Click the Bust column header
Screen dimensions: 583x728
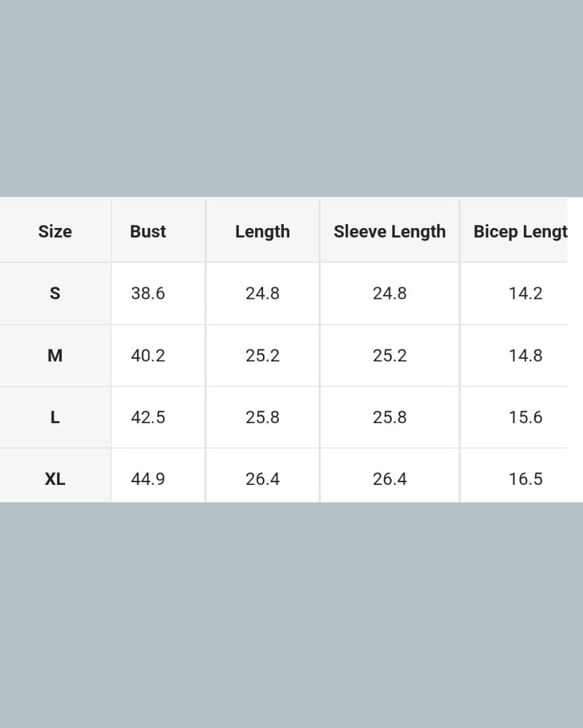148,231
